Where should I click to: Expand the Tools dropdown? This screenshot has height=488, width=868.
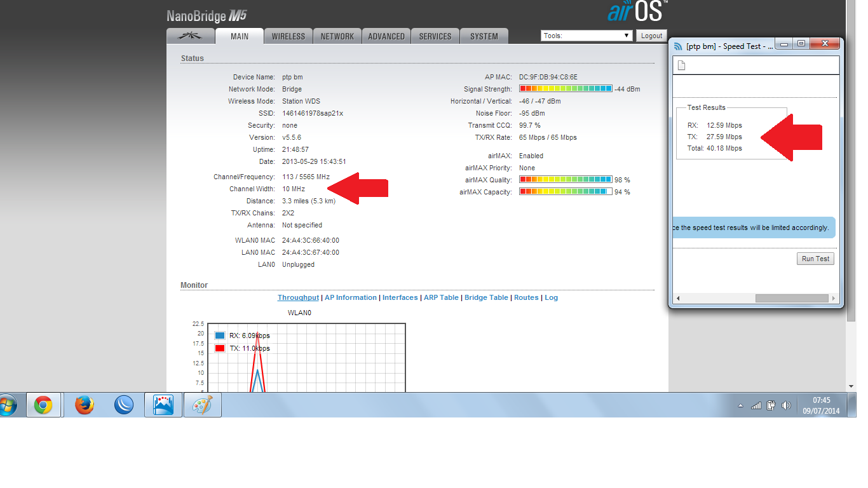click(x=587, y=36)
